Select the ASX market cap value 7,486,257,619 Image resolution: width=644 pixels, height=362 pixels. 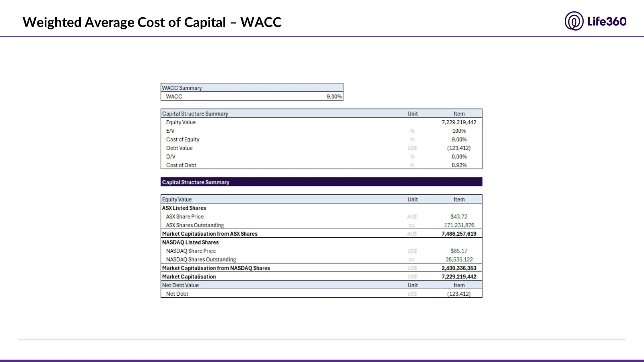459,234
